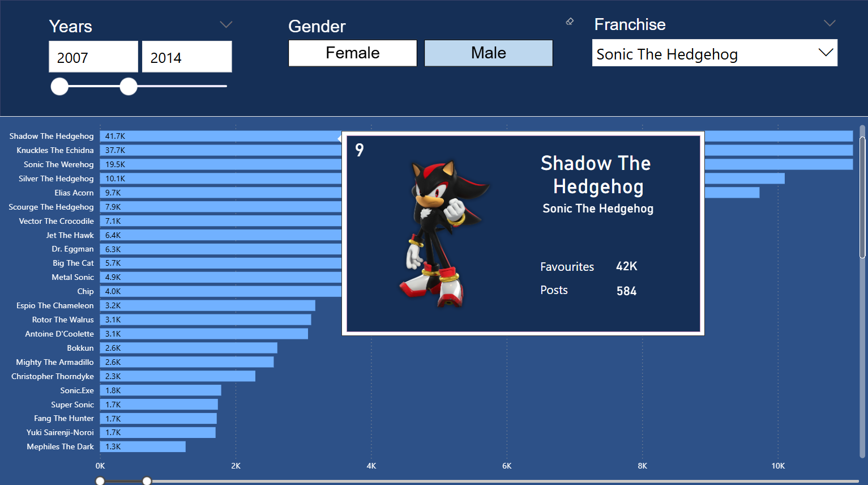Click the Favourites 42K value in tooltip
Viewport: 868px width, 485px height.
[x=627, y=266]
